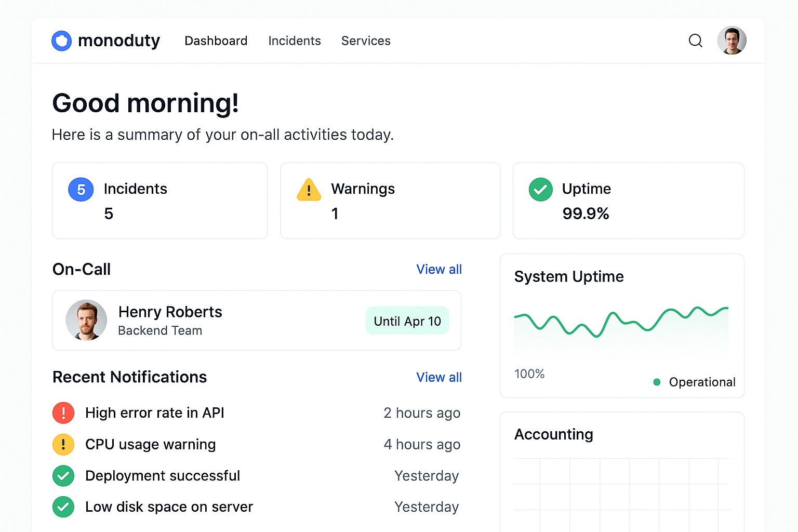Go to the Dashboard nav item

click(x=216, y=41)
